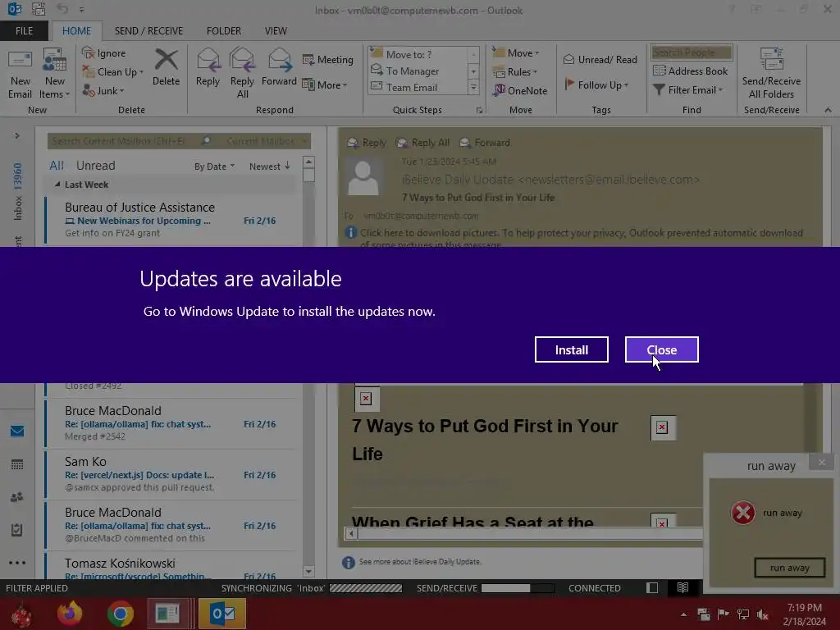The height and width of the screenshot is (630, 840).
Task: Expand the Junk dropdown
Action: (x=122, y=91)
